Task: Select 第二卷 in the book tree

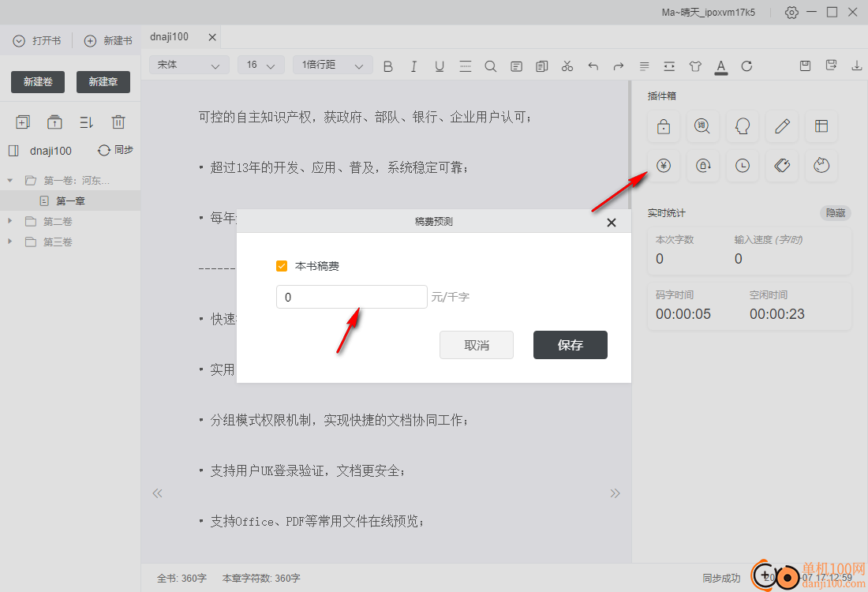Action: click(58, 222)
